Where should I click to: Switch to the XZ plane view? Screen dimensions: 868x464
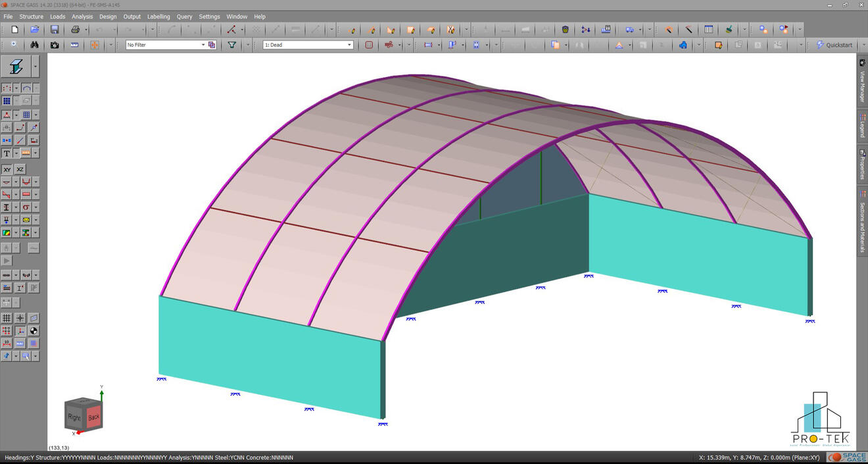(20, 169)
